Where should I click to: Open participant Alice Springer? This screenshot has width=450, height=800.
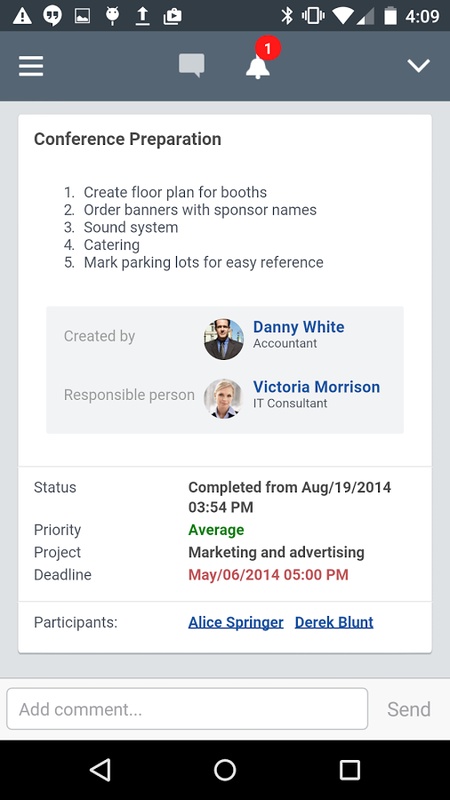coord(236,622)
